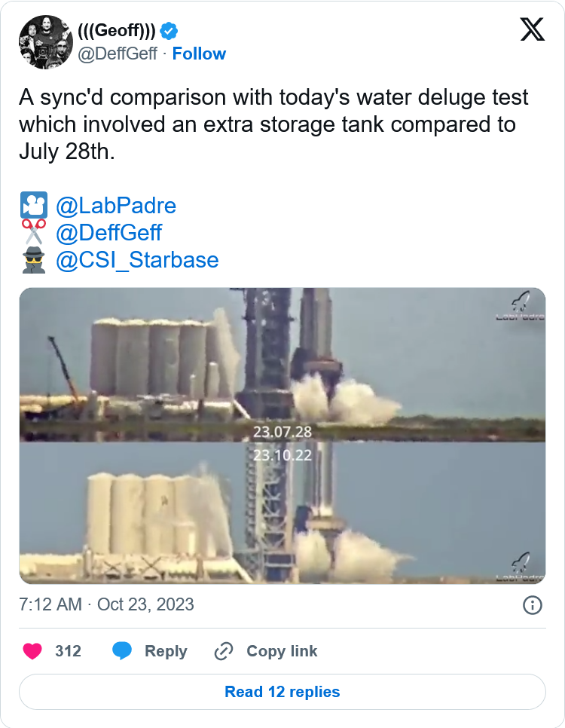Screen dimensions: 565x728
Task: Click the Copy link text label
Action: point(282,651)
